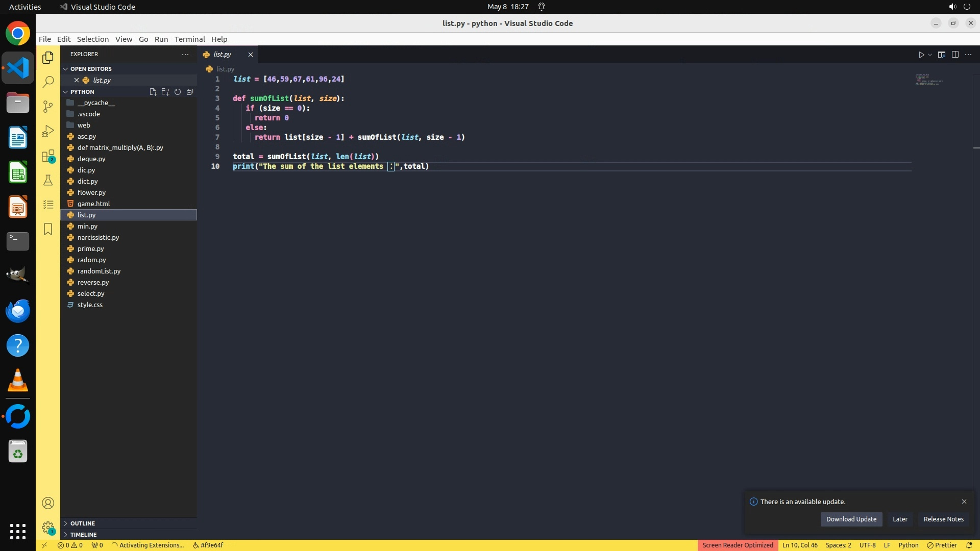Viewport: 980px width, 551px height.
Task: Open the Terminal menu
Action: pyautogui.click(x=189, y=39)
